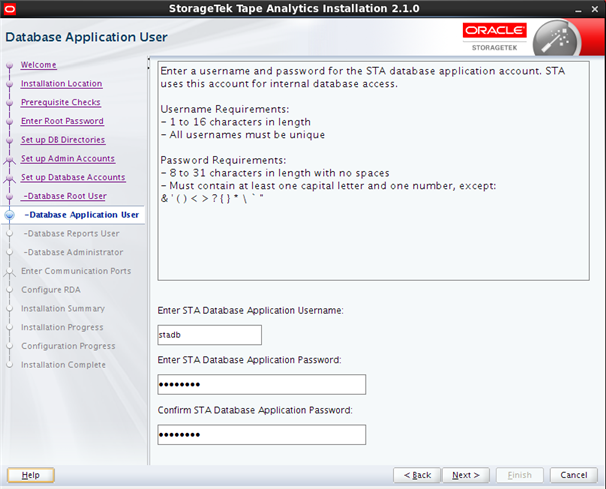Return to Prerequisite Checks step

pyautogui.click(x=61, y=102)
